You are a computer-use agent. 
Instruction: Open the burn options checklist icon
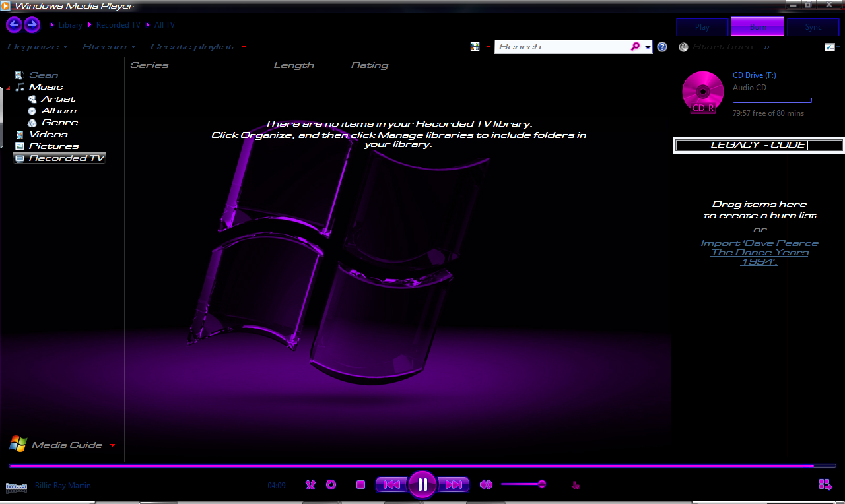(x=830, y=47)
